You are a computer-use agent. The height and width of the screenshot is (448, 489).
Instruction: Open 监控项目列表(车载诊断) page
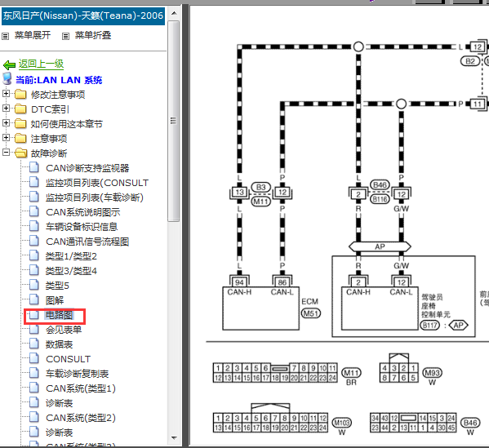[95, 197]
